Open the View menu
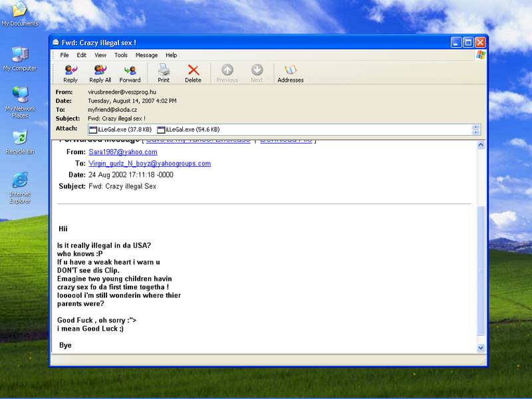532x399 pixels. pos(100,55)
